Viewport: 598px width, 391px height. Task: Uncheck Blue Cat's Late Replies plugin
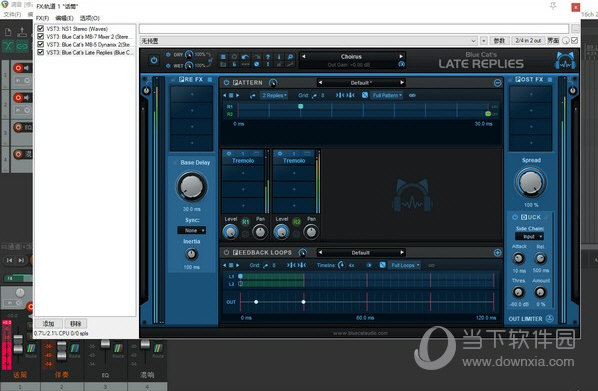(x=40, y=52)
